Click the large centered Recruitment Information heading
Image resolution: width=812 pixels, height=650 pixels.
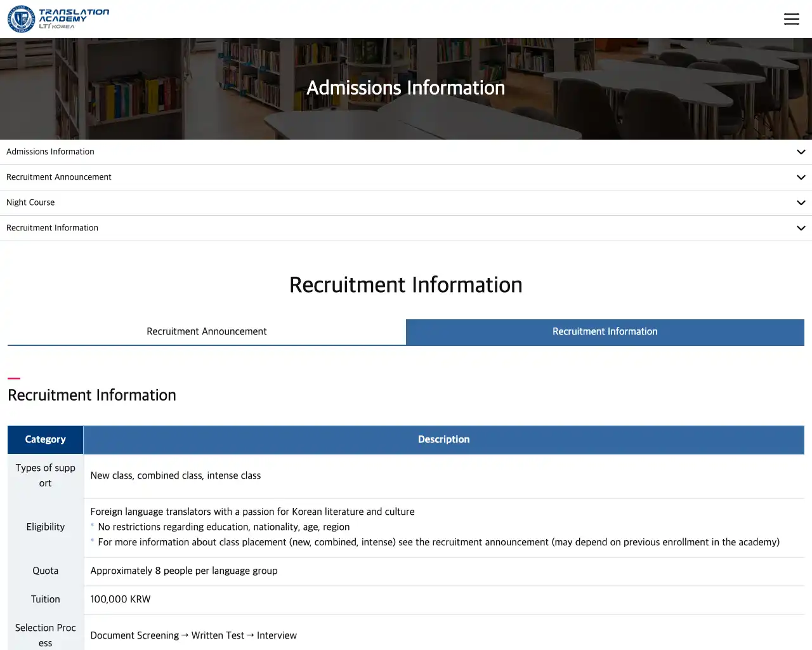pyautogui.click(x=406, y=285)
